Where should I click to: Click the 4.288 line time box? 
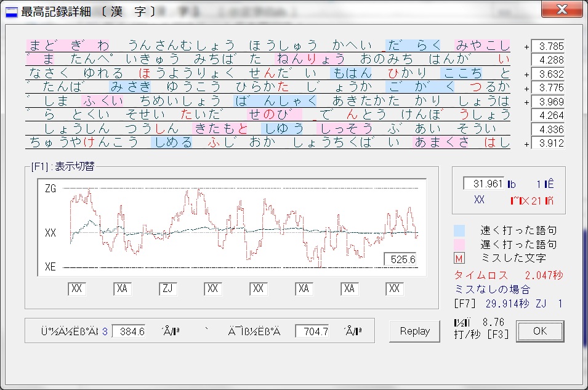[547, 60]
